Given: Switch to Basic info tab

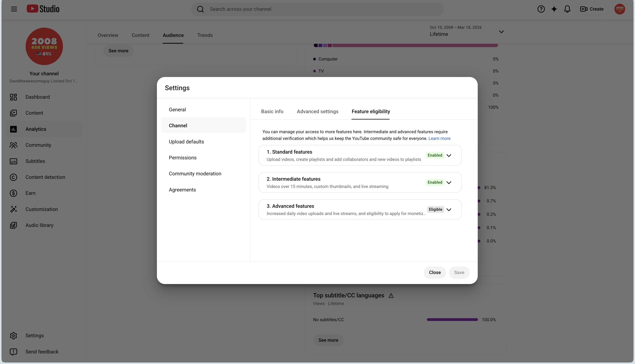Looking at the screenshot, I should 272,112.
